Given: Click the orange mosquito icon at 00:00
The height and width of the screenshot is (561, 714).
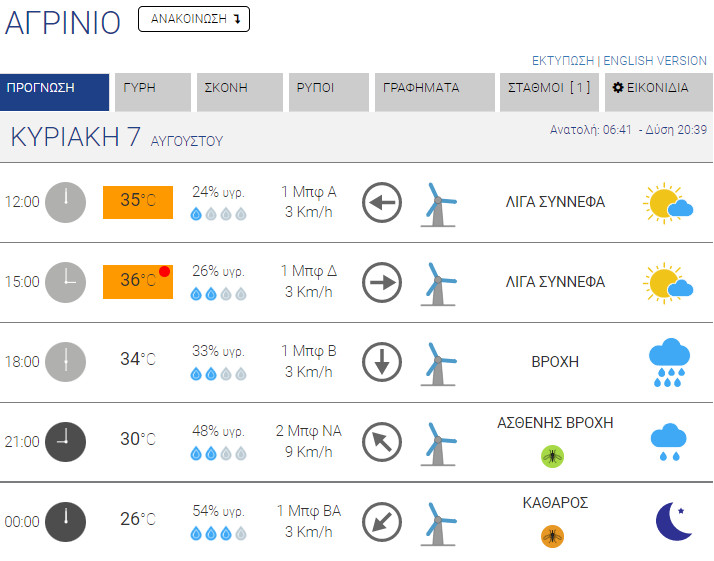Looking at the screenshot, I should point(552,536).
